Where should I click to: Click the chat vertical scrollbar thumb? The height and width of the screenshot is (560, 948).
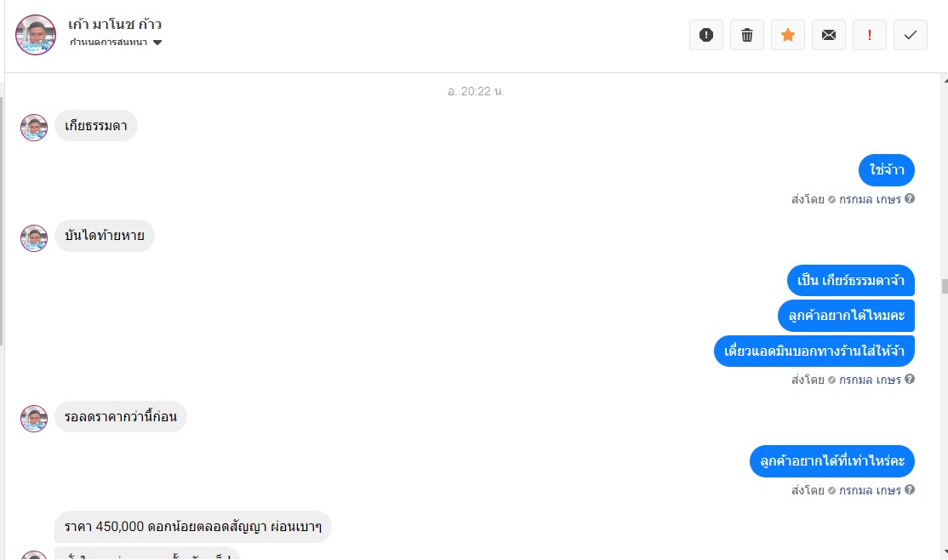click(945, 286)
